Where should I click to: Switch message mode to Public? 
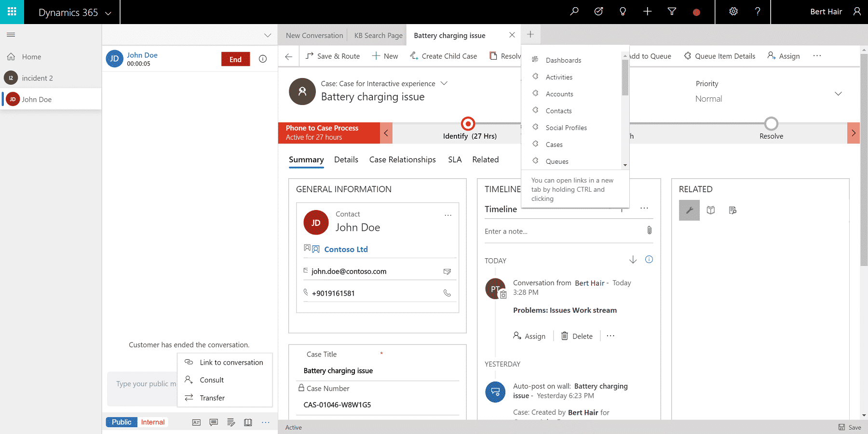[x=122, y=422]
